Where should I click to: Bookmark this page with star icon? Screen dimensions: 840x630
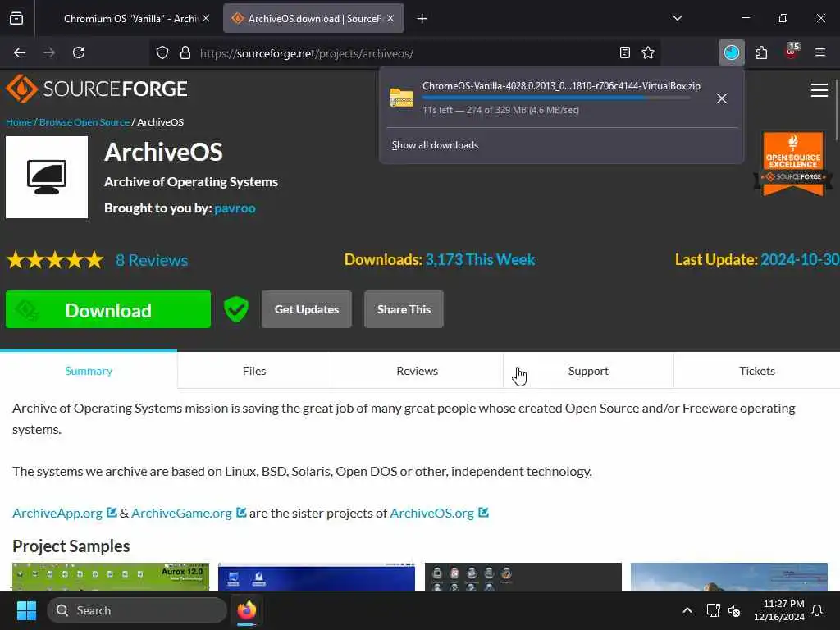coord(648,52)
